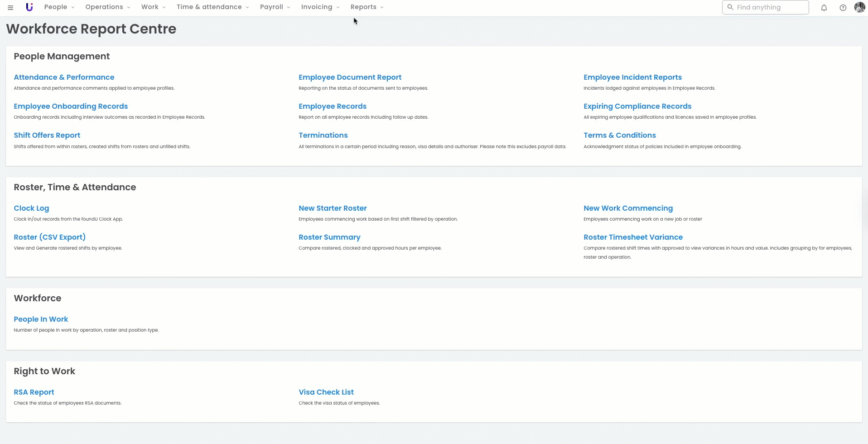
Task: Click the foundU logo icon
Action: [x=29, y=7]
